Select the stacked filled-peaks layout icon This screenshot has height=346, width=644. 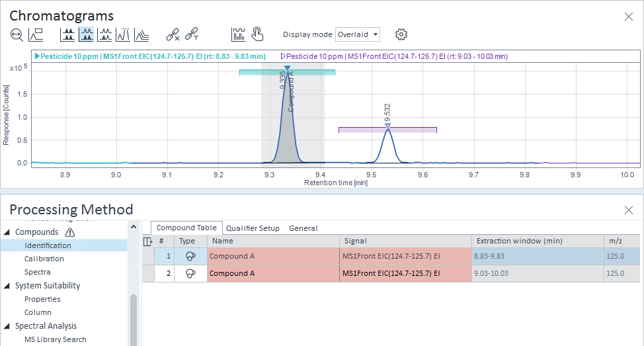[x=67, y=35]
